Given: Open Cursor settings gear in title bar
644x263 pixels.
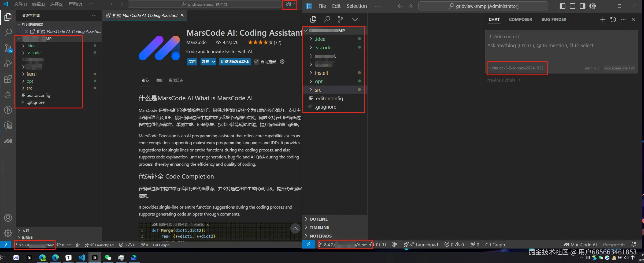Looking at the screenshot, I should pos(593,6).
